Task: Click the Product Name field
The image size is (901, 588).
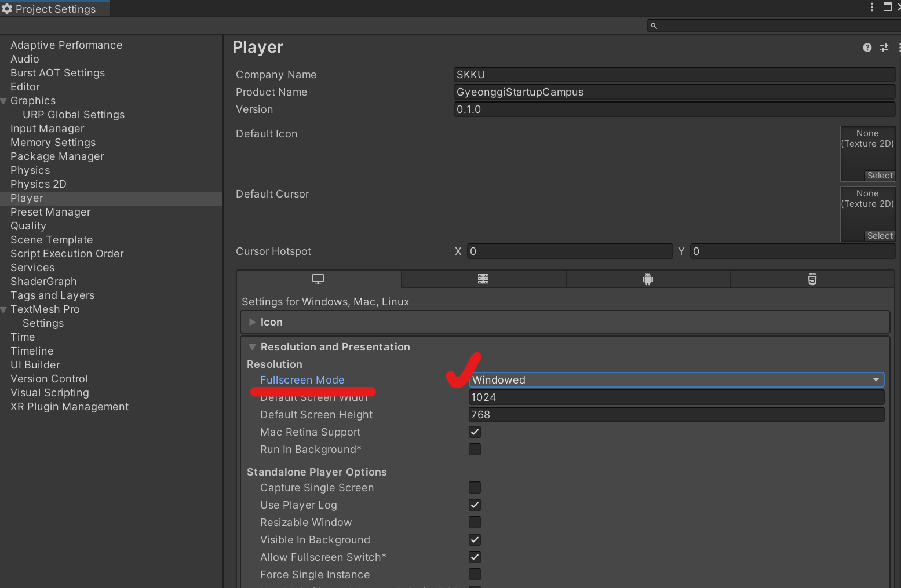Action: point(674,92)
